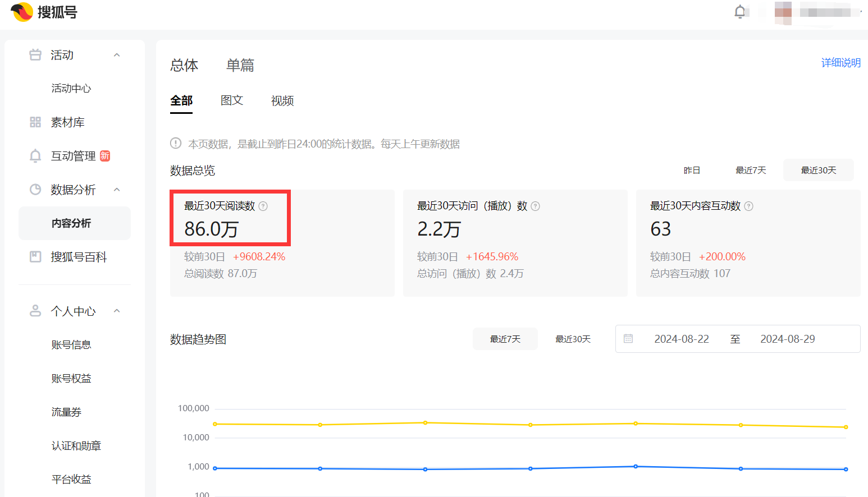Select 昨日 in the 数据总览 range
Screen dimensions: 868x497
(x=692, y=170)
